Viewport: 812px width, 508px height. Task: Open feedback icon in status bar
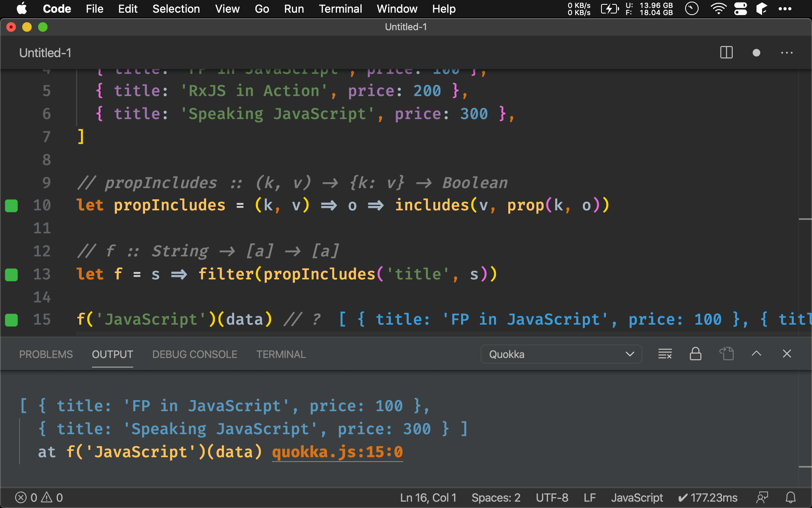pos(762,498)
